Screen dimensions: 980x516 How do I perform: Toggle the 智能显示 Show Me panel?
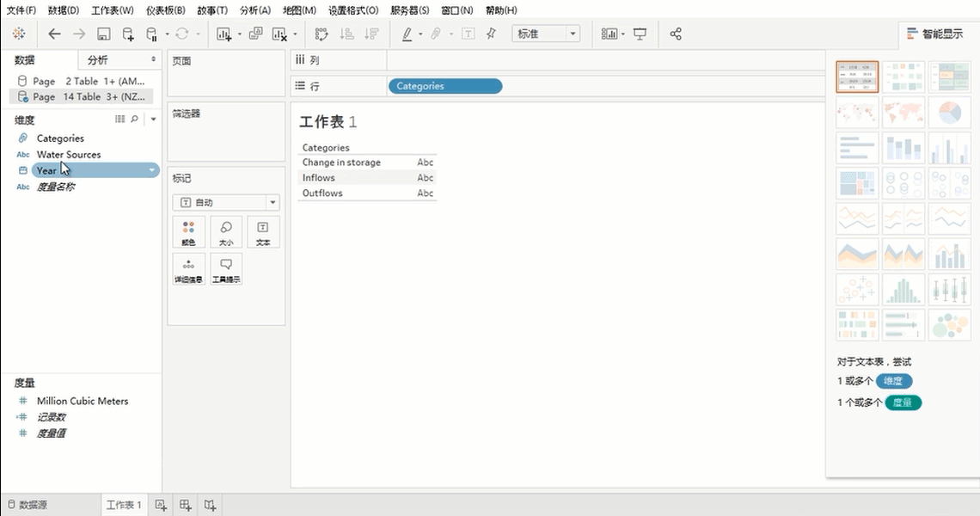tap(934, 34)
